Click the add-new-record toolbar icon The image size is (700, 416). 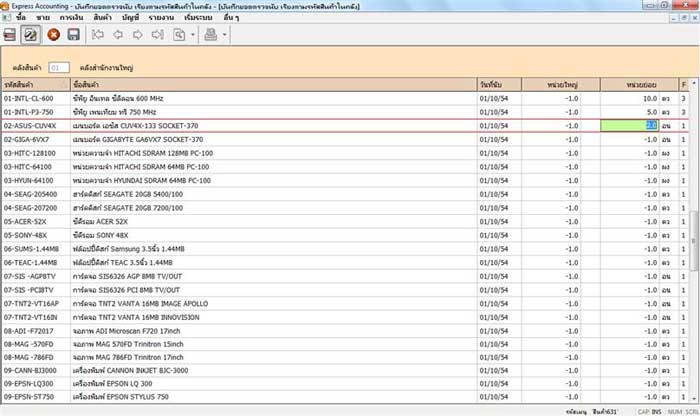pos(10,35)
